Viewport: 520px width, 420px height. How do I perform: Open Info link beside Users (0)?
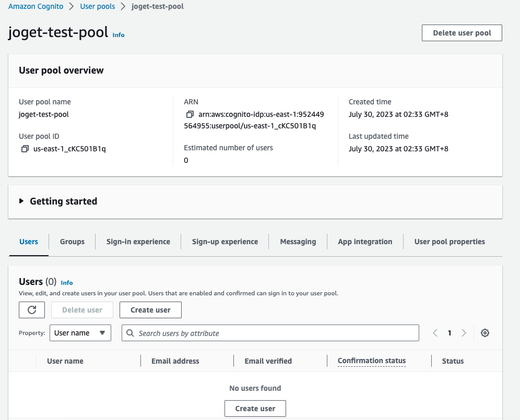67,283
